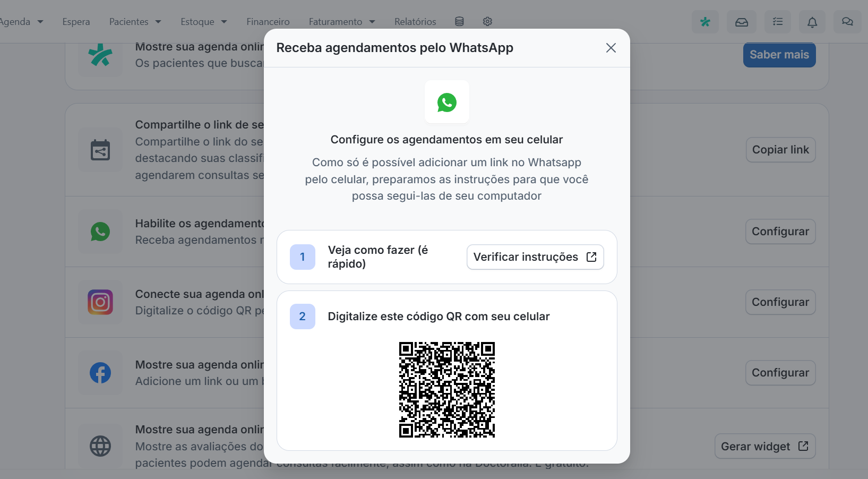Click 'Configure os agendamentos em seu celular' heading
Screen dimensions: 868x479
pos(446,140)
